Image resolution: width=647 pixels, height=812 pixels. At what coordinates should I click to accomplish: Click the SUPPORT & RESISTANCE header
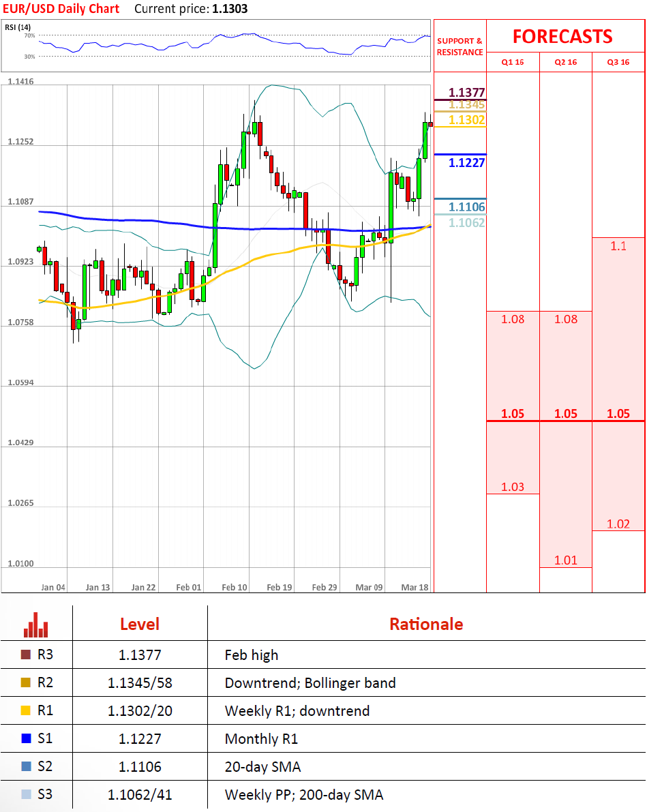460,46
